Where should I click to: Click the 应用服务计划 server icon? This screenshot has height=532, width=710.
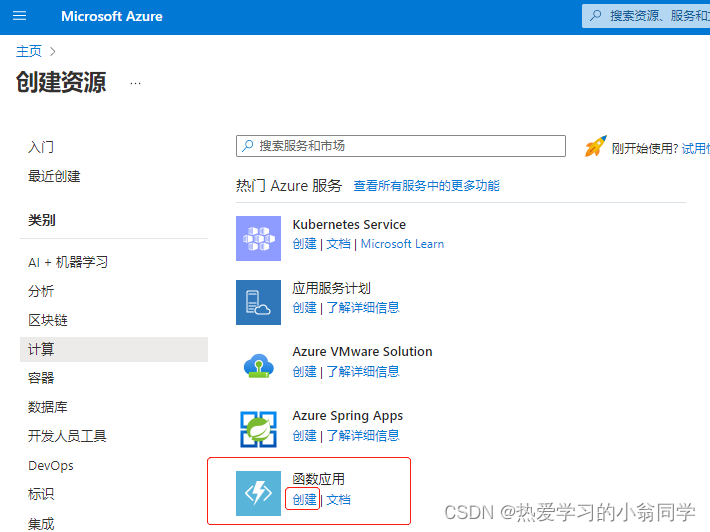(x=258, y=302)
